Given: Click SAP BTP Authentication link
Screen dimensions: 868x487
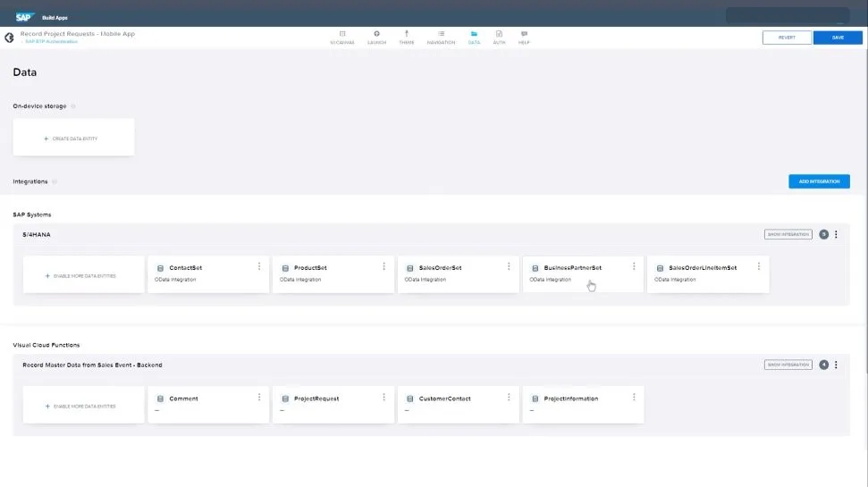Looking at the screenshot, I should (51, 41).
